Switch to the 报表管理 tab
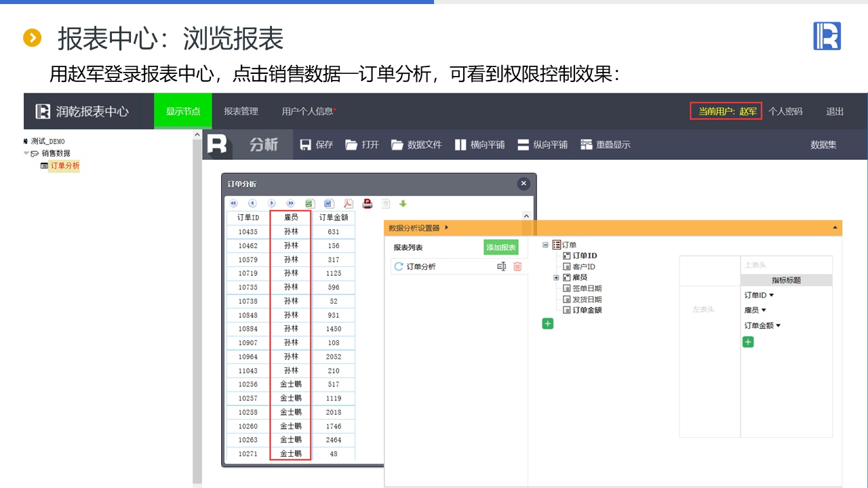 pos(241,111)
